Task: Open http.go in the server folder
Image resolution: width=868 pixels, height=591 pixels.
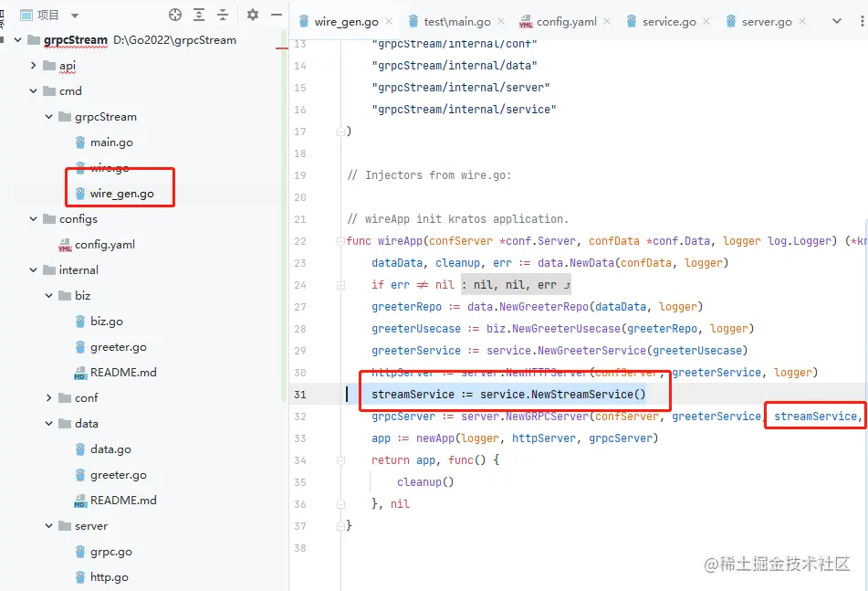Action: (x=109, y=577)
